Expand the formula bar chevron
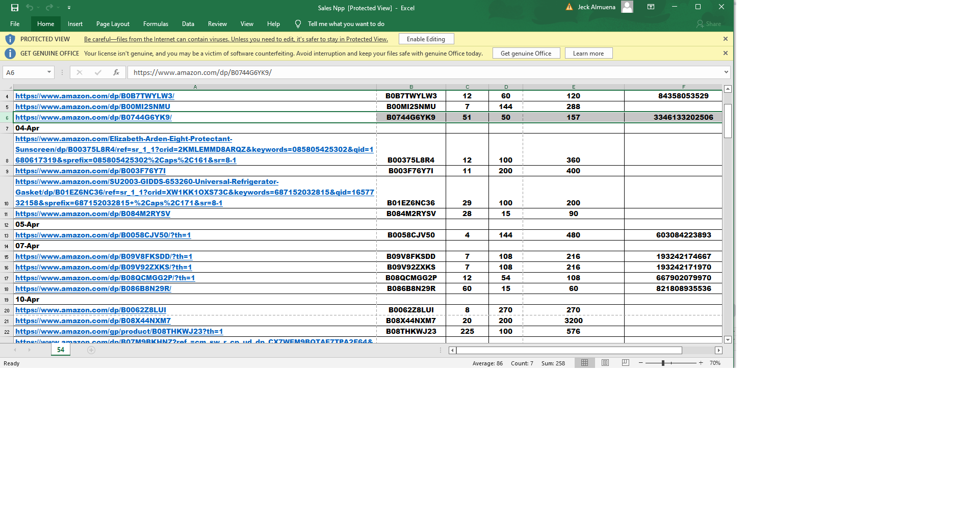980x531 pixels. (x=726, y=72)
